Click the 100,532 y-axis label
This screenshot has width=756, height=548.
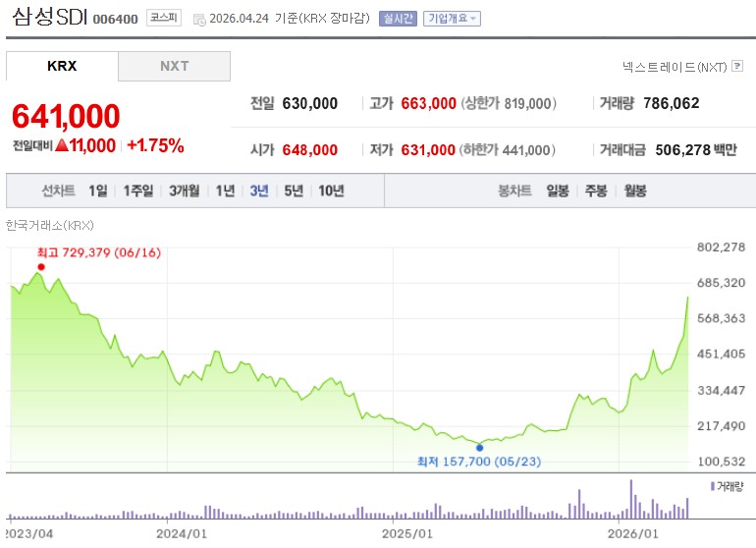(x=722, y=462)
